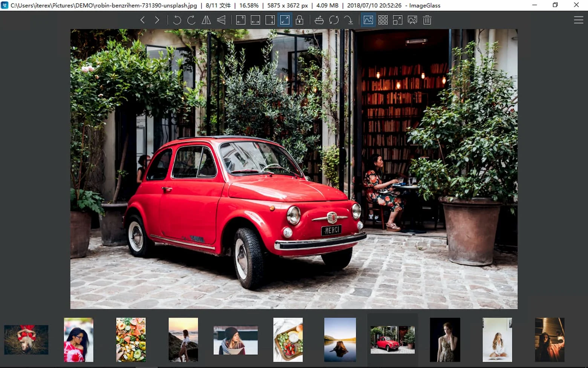Viewport: 588px width, 368px height.
Task: Select the Rotate right tool
Action: 191,20
